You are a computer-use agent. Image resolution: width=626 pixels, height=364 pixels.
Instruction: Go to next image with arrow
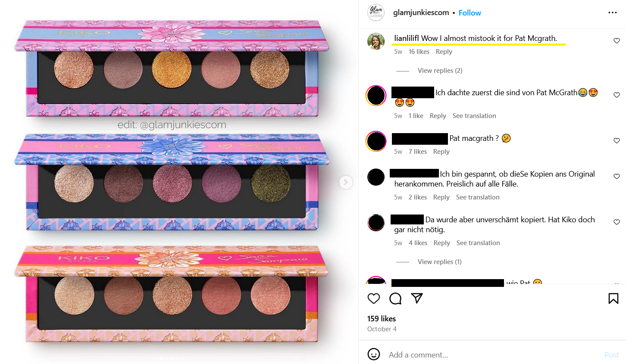(345, 182)
